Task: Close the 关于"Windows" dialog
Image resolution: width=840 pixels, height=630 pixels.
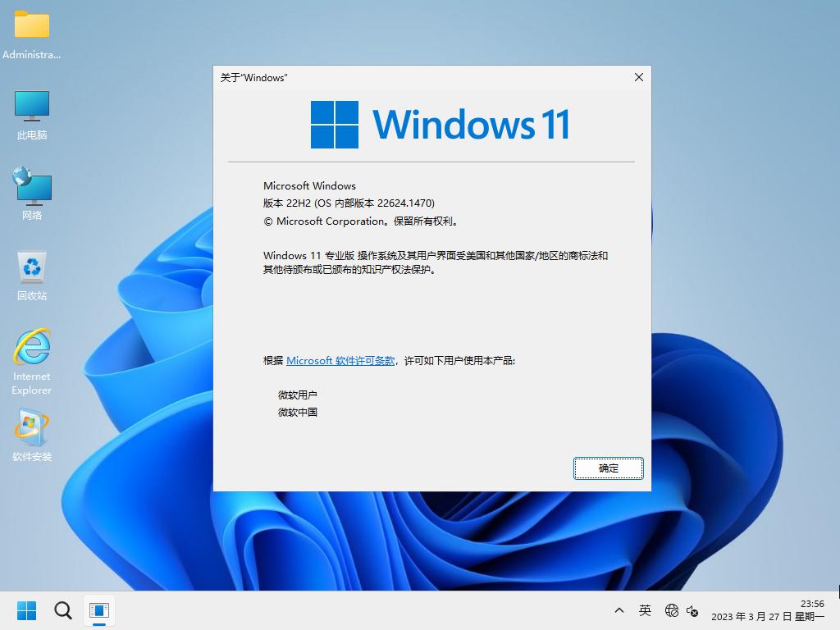Action: [x=638, y=77]
